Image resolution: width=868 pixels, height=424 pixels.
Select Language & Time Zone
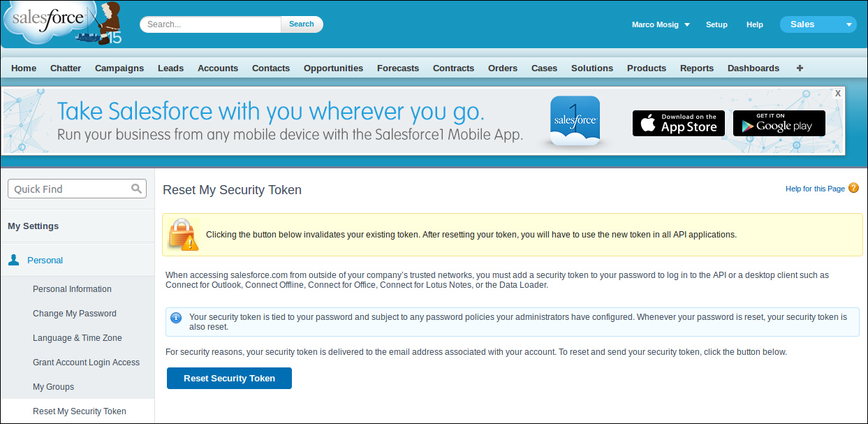pos(78,338)
